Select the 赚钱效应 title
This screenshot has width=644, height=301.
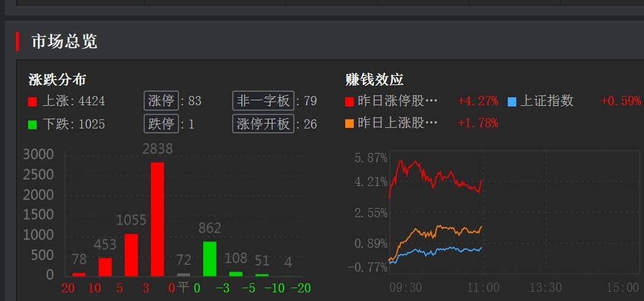coord(375,80)
